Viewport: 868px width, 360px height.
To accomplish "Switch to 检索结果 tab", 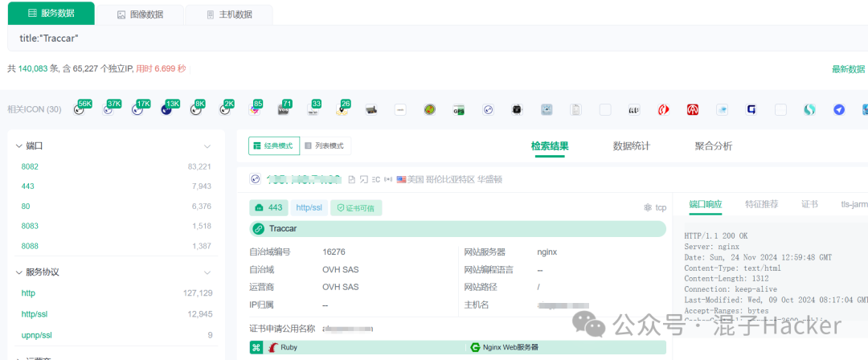I will [550, 146].
